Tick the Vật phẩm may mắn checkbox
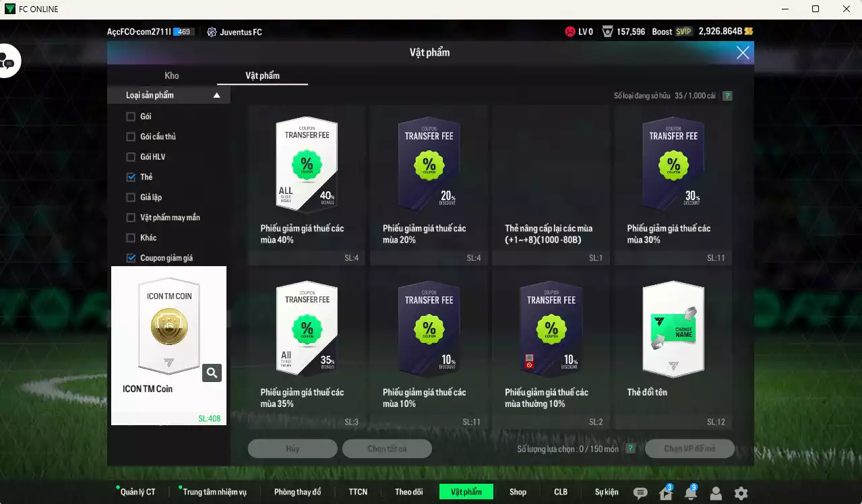Screen dimensions: 862x504 click(131, 218)
